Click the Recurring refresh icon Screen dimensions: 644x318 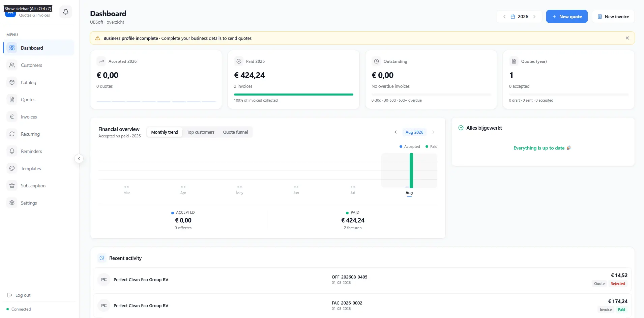pyautogui.click(x=12, y=134)
